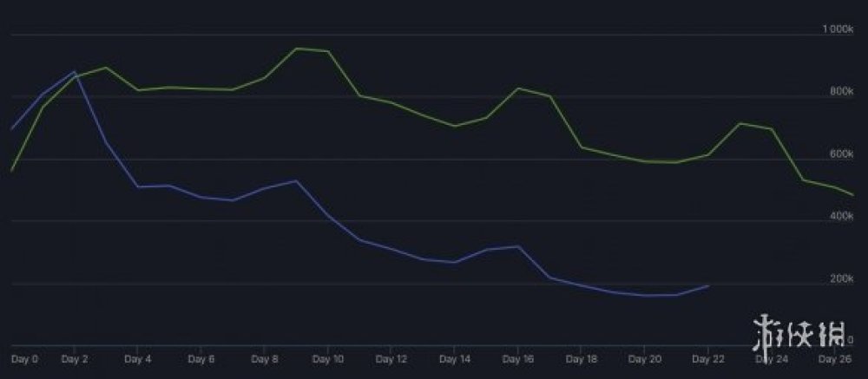868x379 pixels.
Task: Click the green line's starting point at Day 0
Action: [x=11, y=171]
